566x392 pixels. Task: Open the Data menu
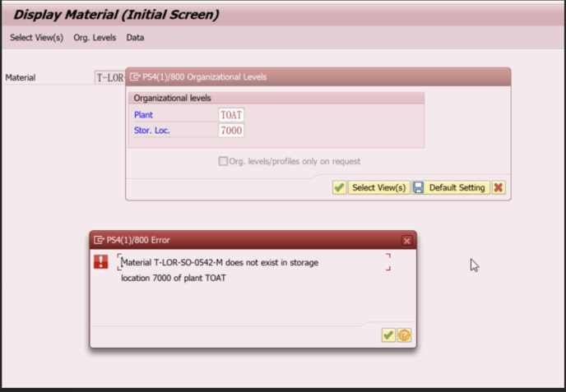point(135,38)
